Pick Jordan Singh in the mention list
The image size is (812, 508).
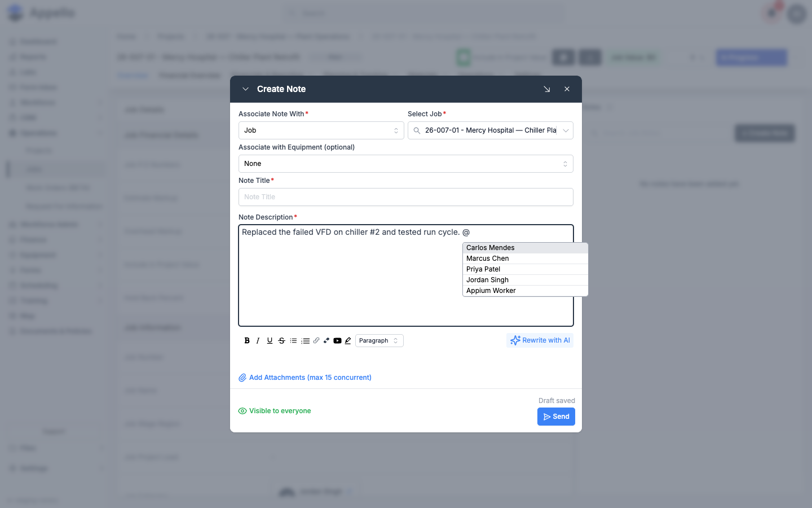tap(526, 280)
